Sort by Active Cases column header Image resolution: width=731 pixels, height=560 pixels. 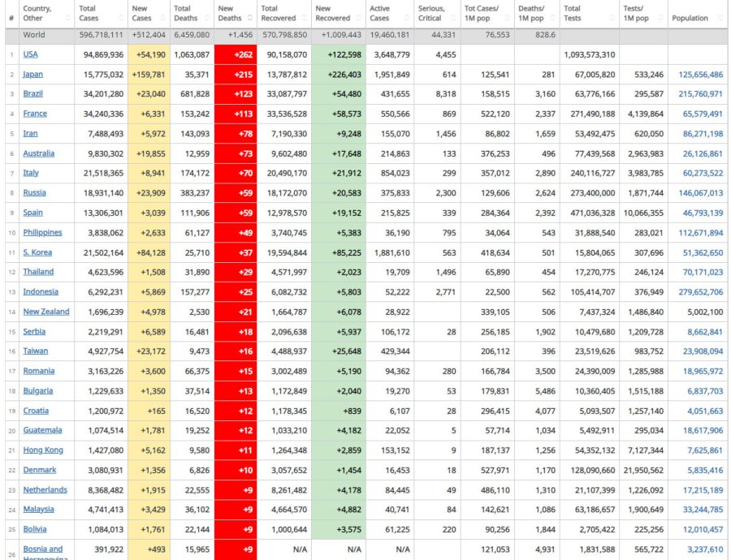pos(390,14)
